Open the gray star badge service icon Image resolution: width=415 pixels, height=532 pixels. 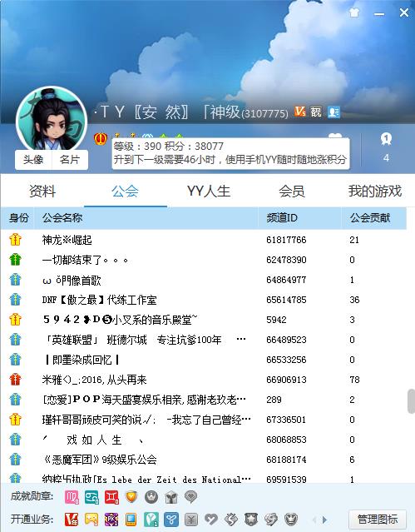[251, 520]
